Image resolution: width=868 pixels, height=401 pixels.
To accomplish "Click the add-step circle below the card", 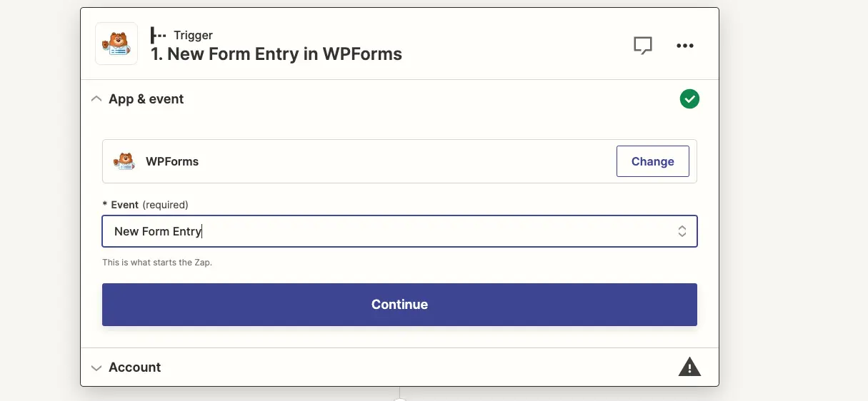I will click(399, 399).
